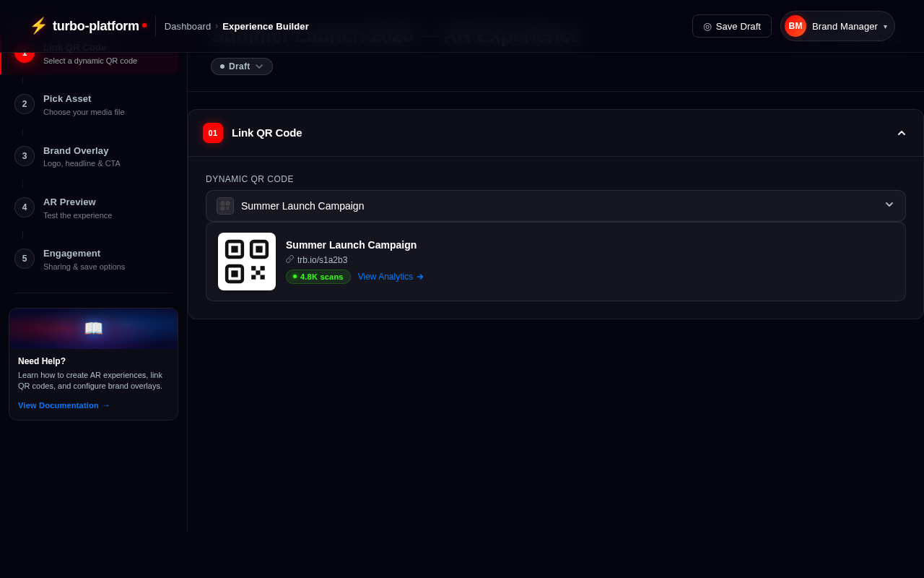Select the QR grid icon in the campaign selector

tap(225, 206)
